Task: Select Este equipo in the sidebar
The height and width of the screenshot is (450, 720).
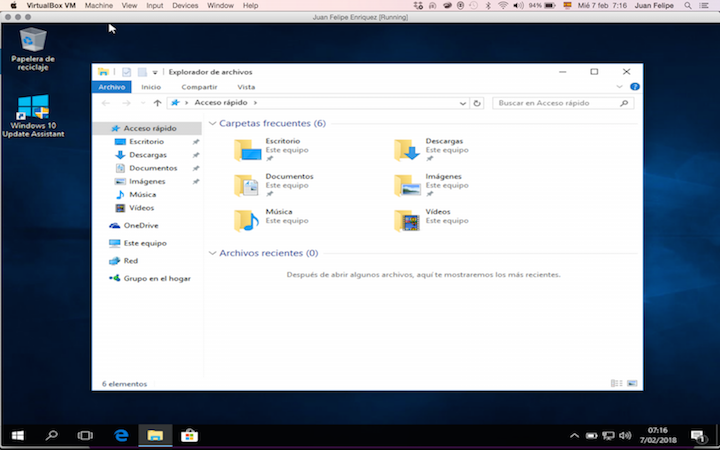Action: click(x=145, y=243)
